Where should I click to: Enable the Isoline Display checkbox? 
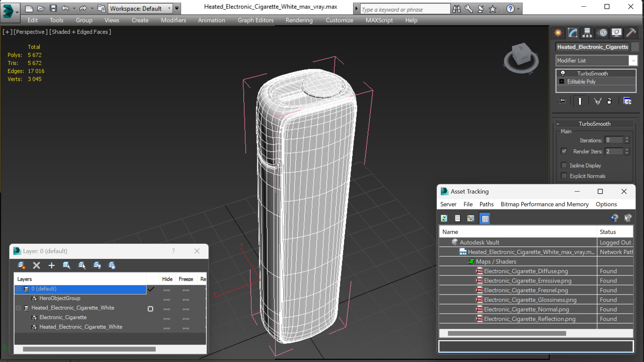pos(564,165)
